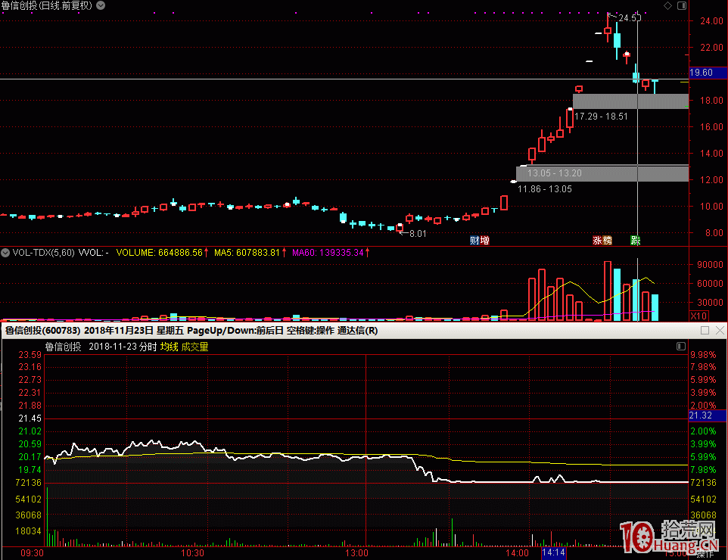Click the 鲁信创投 2018-11-23 分时 label
Image resolution: width=728 pixels, height=560 pixels.
coord(100,347)
